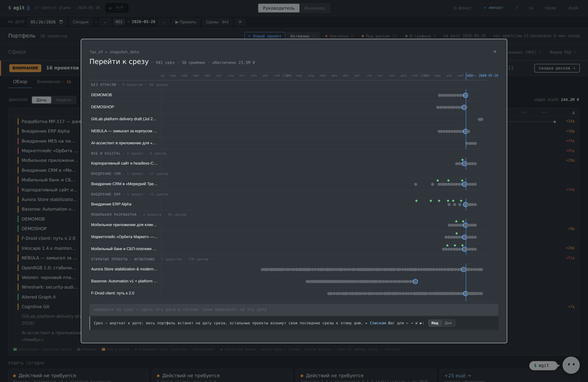Click «OpenRGB 1.0: стабили…» in the portfolio list
588x382 pixels.
tap(48, 267)
